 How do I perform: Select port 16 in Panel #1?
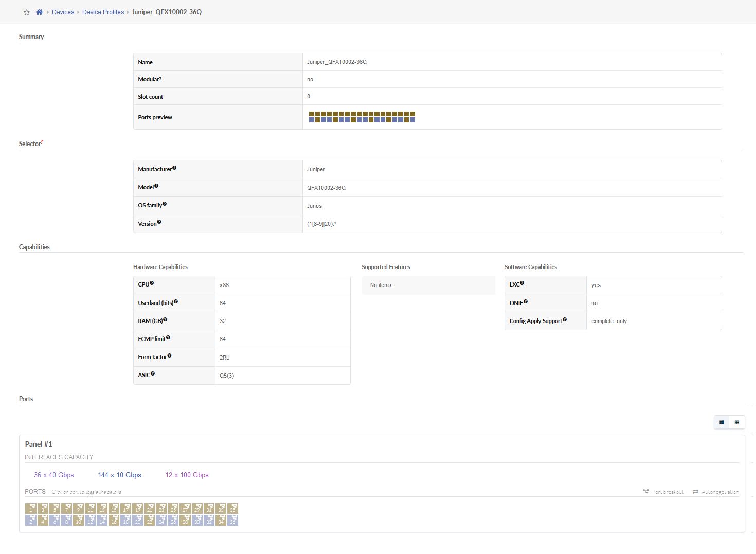point(114,520)
